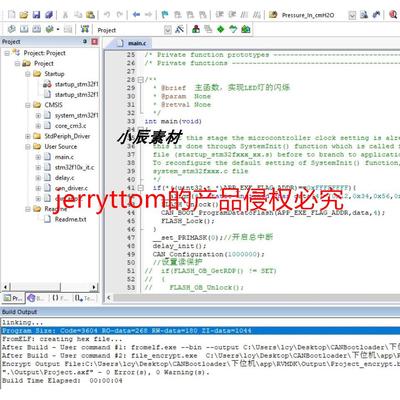
Task: Click the Select Software Packs icon
Action: [x=233, y=29]
